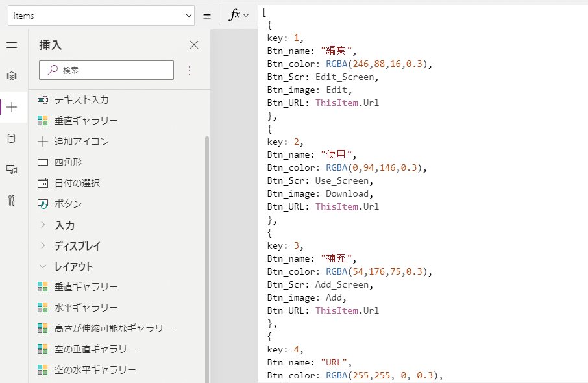Click the gallery icon beside 水平ギャラリー

pos(43,308)
